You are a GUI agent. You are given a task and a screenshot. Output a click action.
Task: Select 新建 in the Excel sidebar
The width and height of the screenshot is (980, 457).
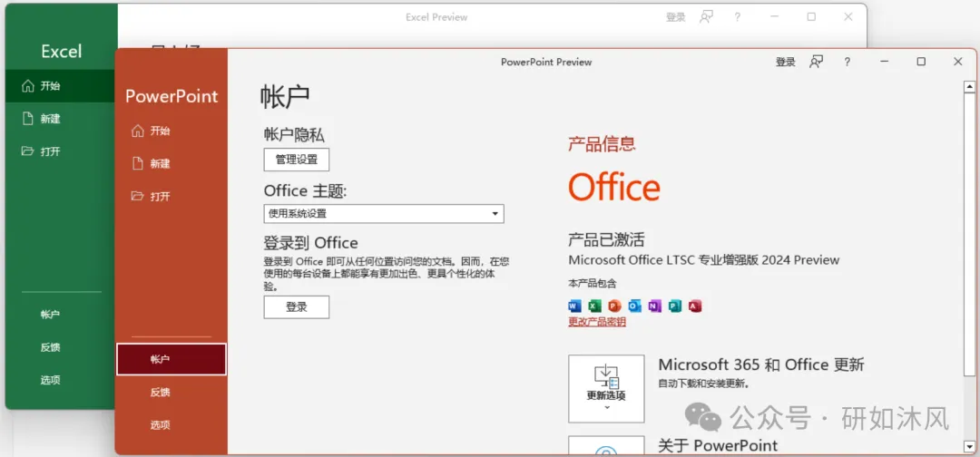(x=61, y=119)
